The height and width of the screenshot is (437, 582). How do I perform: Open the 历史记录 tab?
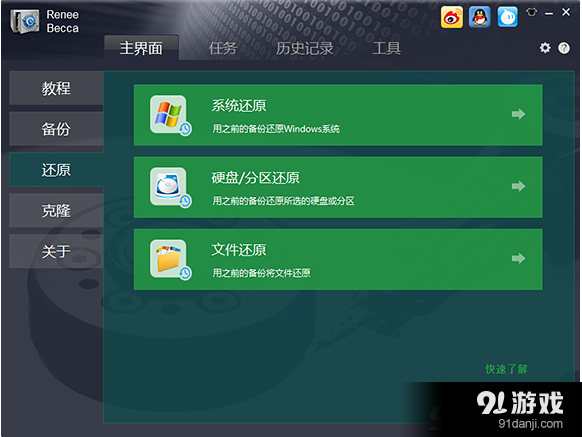click(304, 48)
